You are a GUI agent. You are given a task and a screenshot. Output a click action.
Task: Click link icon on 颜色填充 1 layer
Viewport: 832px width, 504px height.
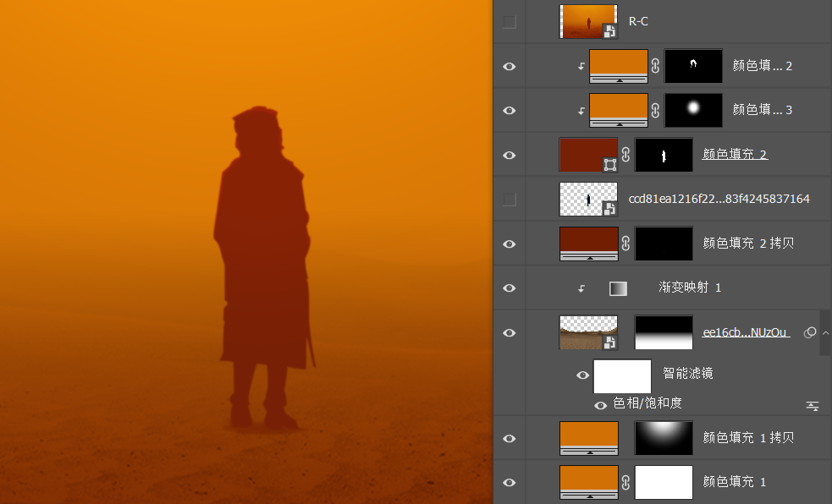[625, 482]
